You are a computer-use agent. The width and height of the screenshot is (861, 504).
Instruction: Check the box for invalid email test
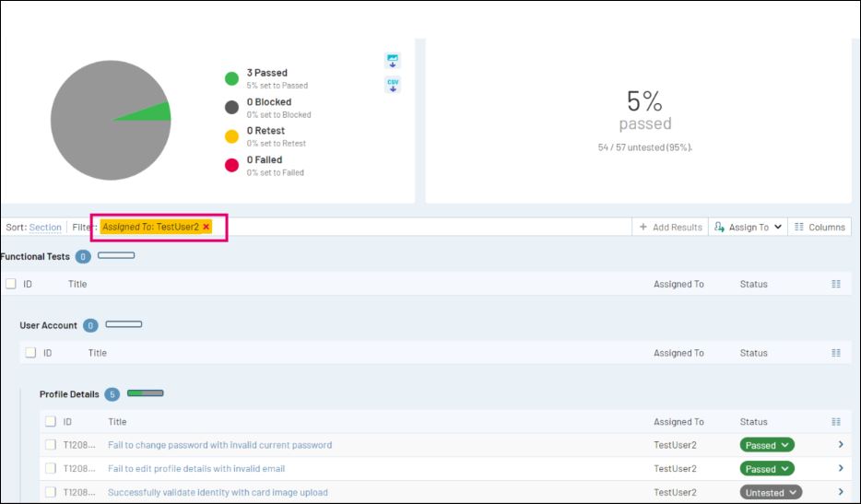tap(51, 469)
